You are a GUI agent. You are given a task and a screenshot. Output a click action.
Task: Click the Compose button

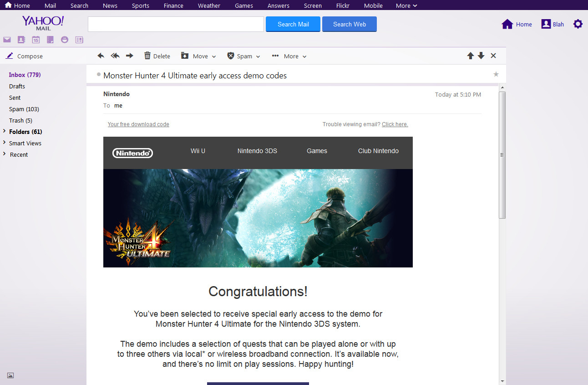click(x=25, y=56)
